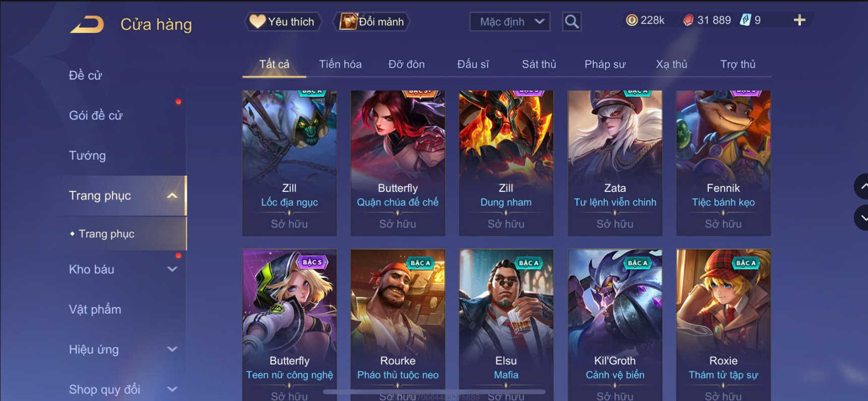Click the voucher ticket currency icon
868x401 pixels.
[x=745, y=20]
